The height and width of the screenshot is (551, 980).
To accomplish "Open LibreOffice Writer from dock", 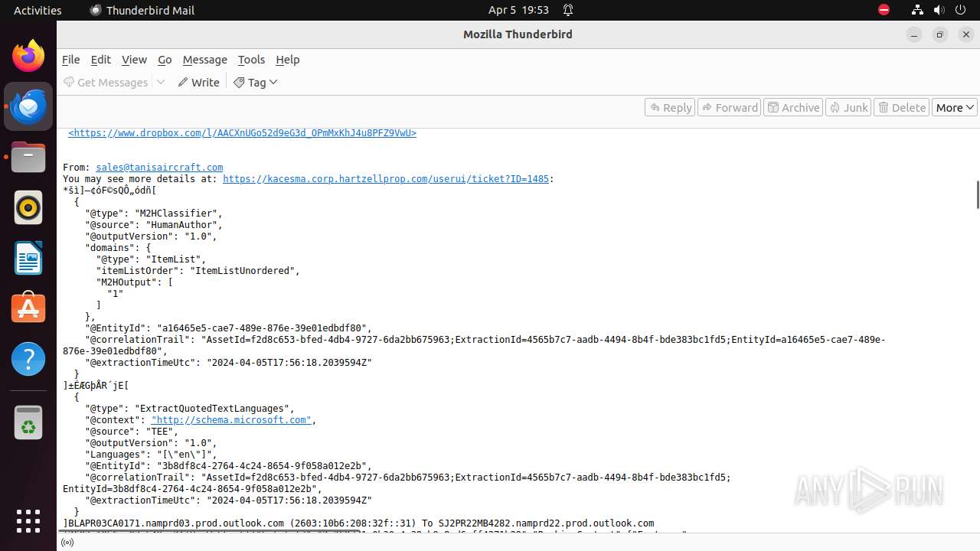I will [28, 258].
